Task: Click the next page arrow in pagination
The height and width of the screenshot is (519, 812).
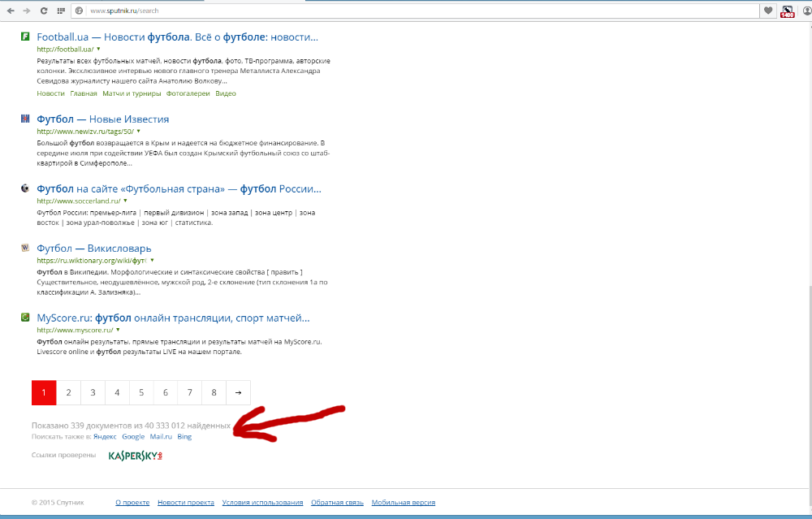Action: [x=238, y=392]
